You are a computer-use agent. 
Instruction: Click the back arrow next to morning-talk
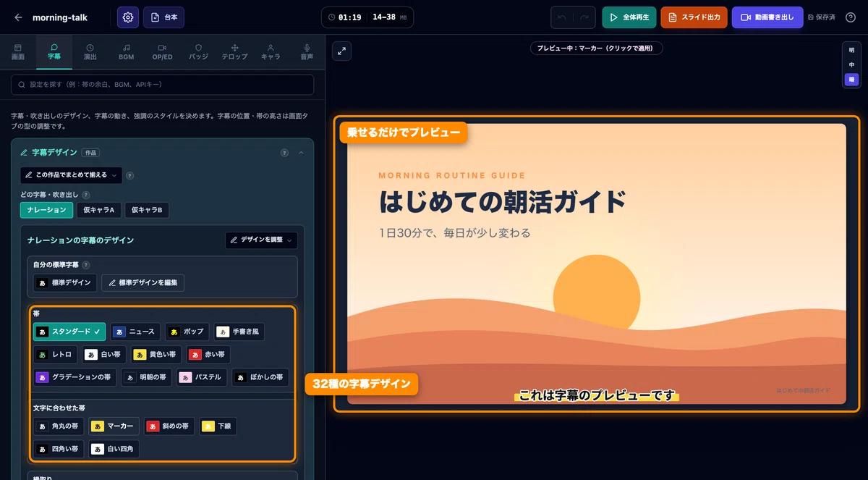click(18, 17)
